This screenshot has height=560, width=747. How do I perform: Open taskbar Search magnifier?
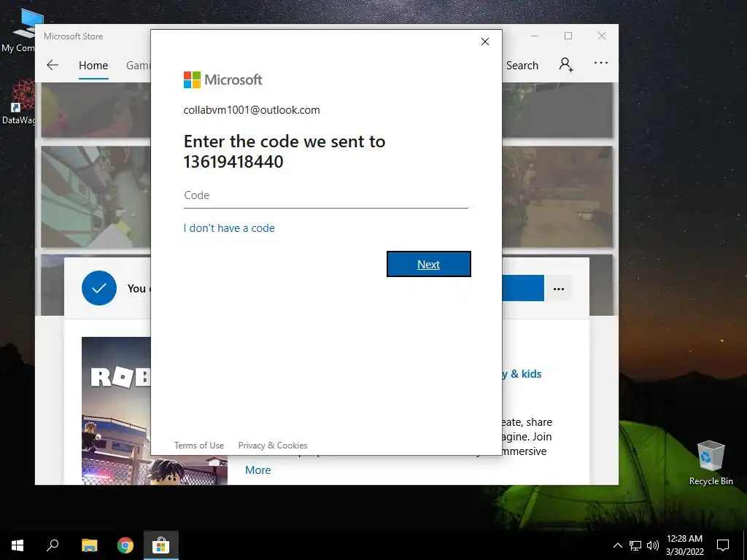tap(53, 545)
